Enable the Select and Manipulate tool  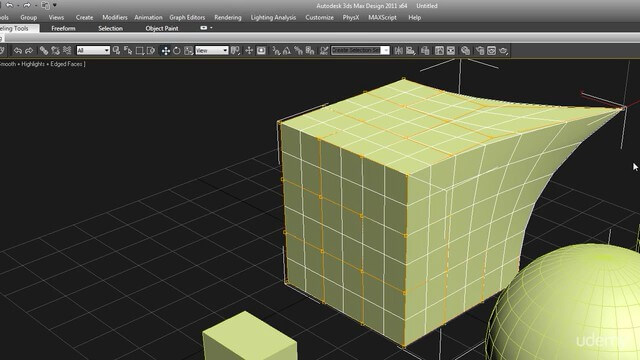pos(249,51)
